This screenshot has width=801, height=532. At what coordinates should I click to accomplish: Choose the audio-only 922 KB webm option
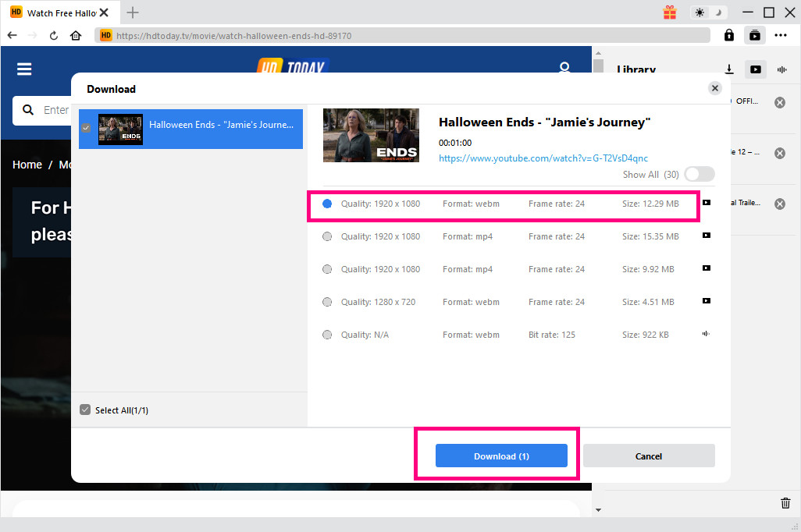click(x=327, y=335)
